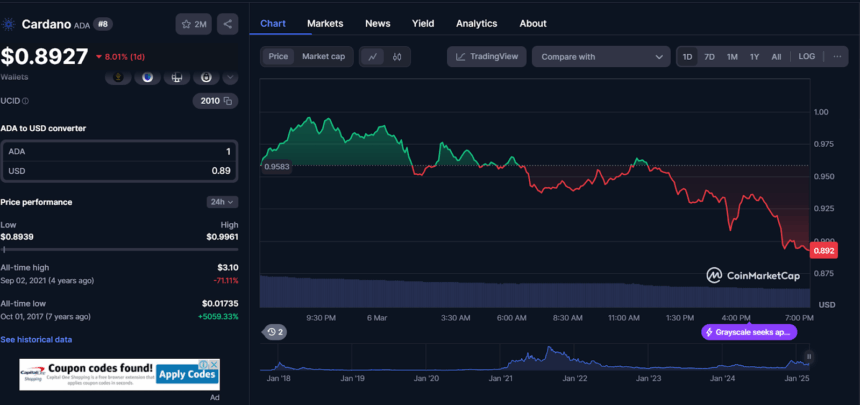Open the 24h price performance dropdown
The image size is (860, 405).
[x=222, y=202]
